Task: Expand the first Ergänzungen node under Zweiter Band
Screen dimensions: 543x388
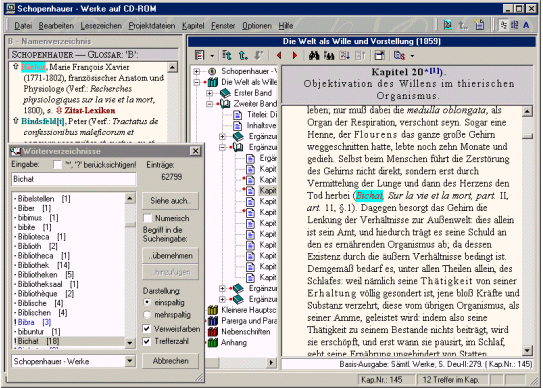Action: pyautogui.click(x=222, y=136)
